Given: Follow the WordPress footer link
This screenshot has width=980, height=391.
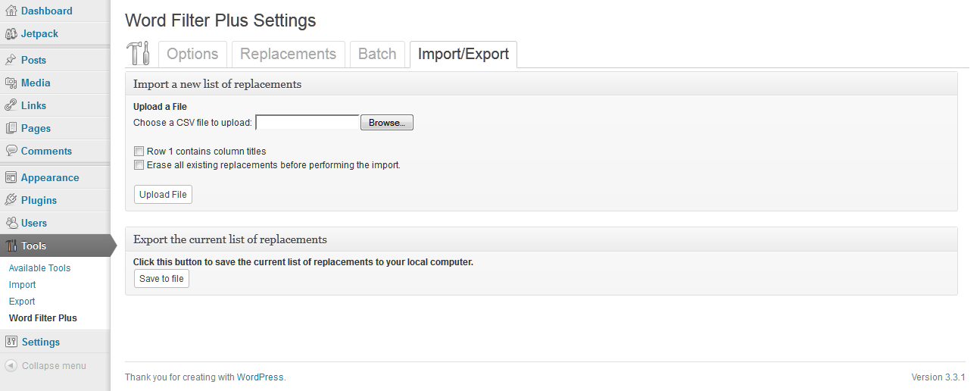Looking at the screenshot, I should (x=260, y=377).
